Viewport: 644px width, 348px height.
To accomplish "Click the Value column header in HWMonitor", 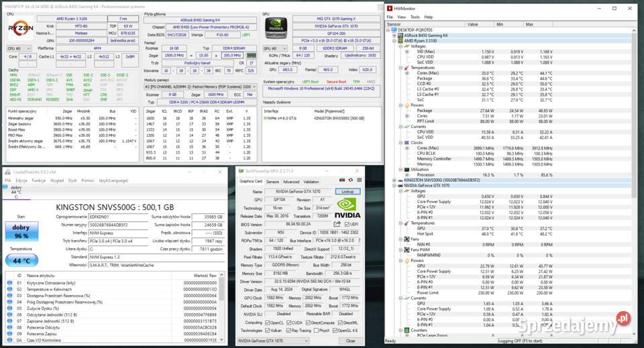I will click(x=480, y=24).
